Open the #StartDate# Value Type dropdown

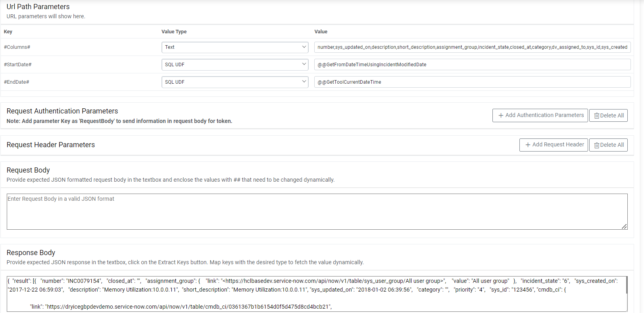pos(235,65)
